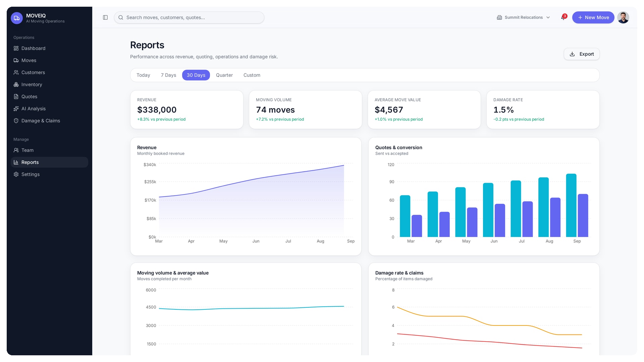Viewport: 644px width, 362px height.
Task: Open the user profile avatar
Action: 623,17
